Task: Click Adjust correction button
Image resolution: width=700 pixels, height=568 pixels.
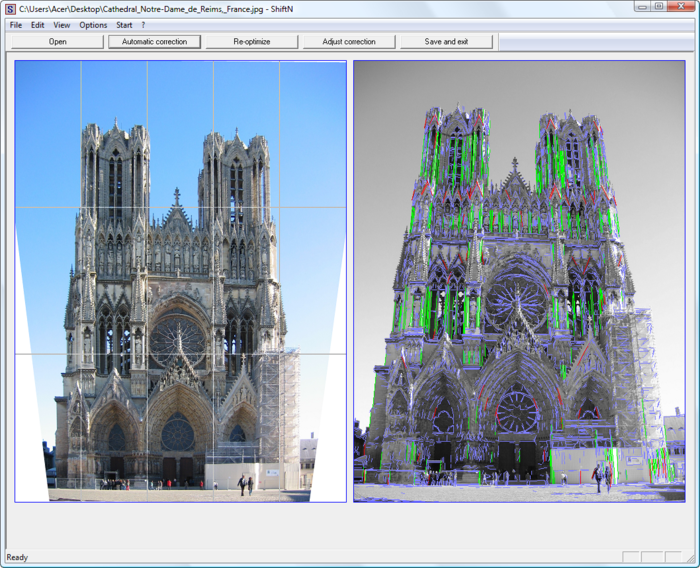Action: tap(349, 42)
